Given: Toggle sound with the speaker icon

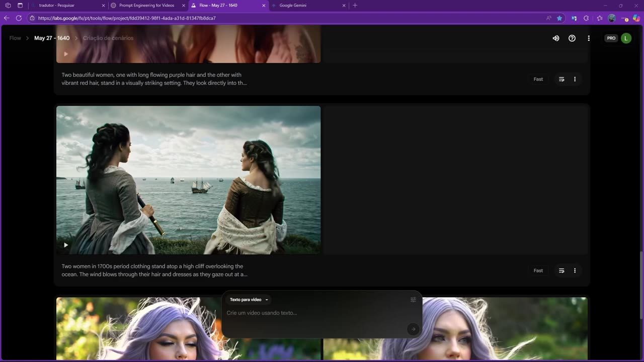Looking at the screenshot, I should point(556,38).
